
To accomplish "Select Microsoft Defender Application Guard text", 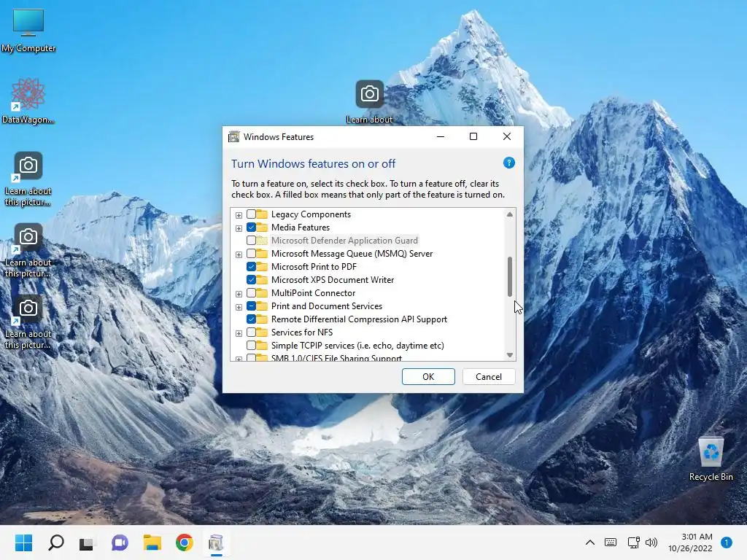I will point(344,241).
